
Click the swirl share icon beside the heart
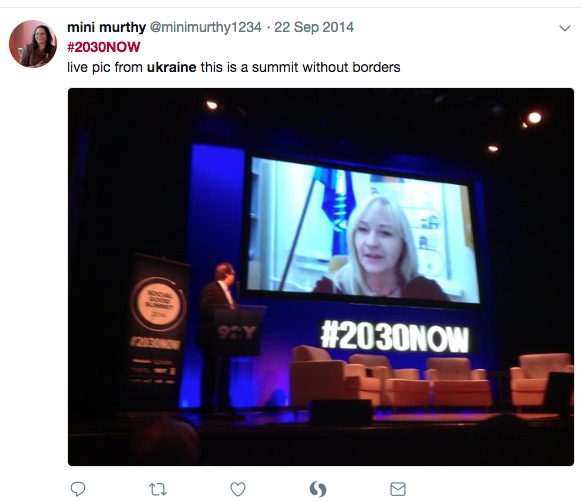click(318, 489)
